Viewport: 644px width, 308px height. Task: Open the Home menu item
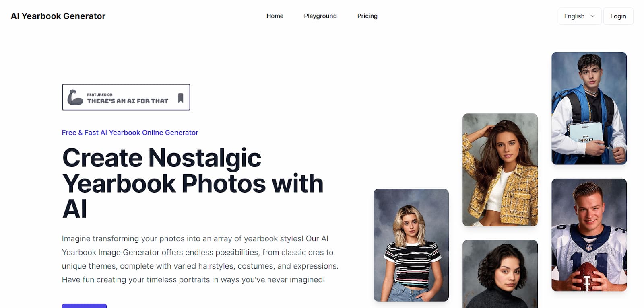tap(275, 16)
